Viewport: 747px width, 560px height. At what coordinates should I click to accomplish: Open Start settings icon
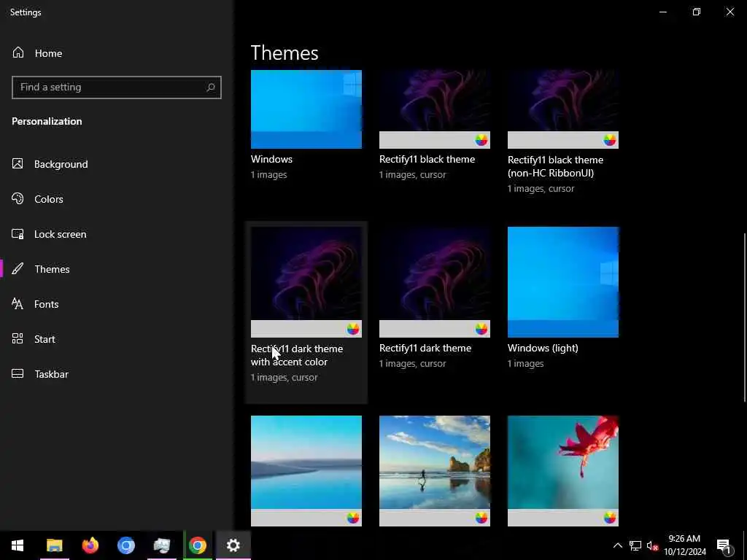click(x=18, y=339)
